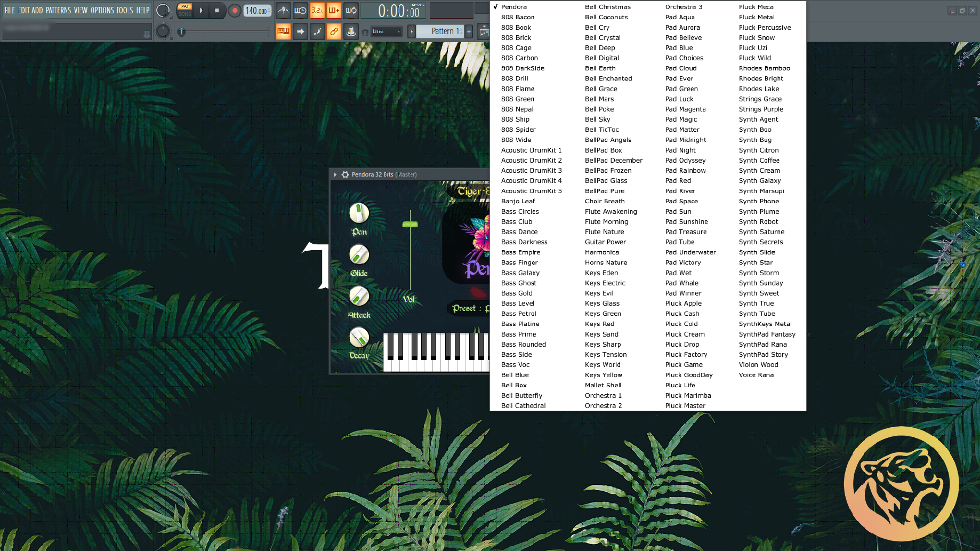The width and height of the screenshot is (980, 551).
Task: Open the Pendora plugin gear options
Action: [345, 174]
